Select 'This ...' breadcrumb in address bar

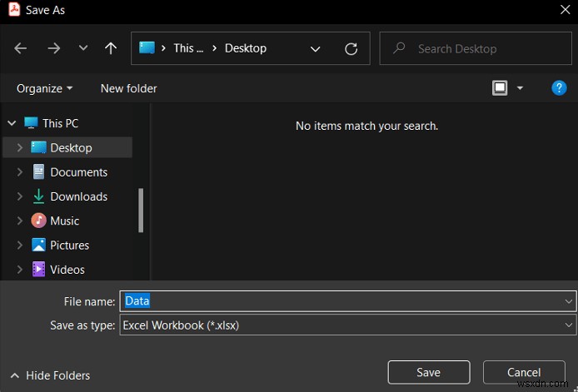tap(188, 48)
